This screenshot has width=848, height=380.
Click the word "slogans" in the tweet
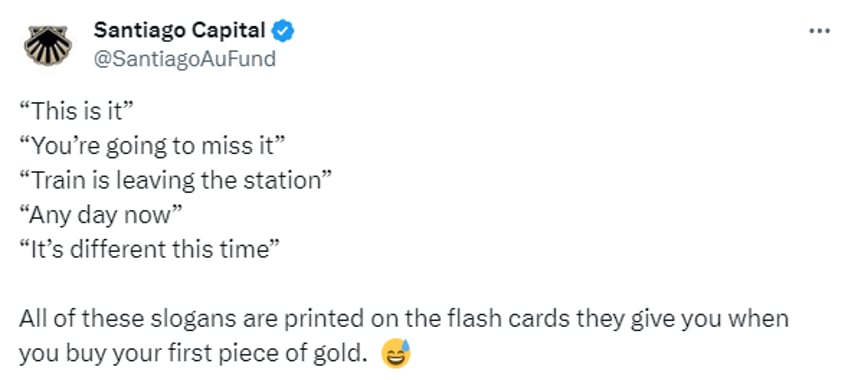pos(194,320)
